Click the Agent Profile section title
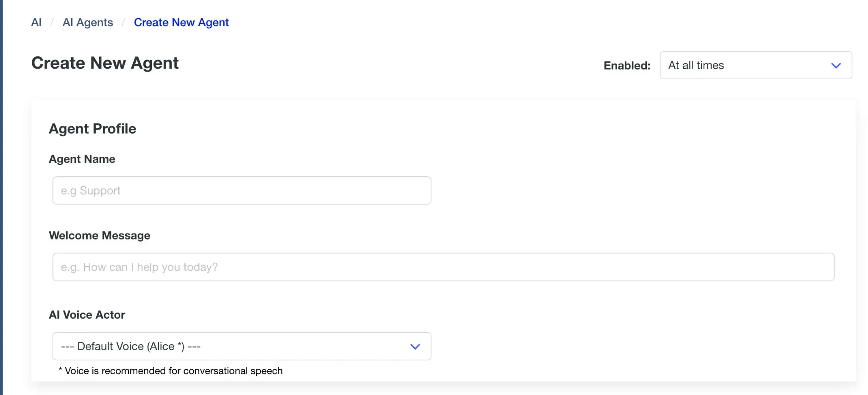Viewport: 868px width, 395px height. (x=92, y=128)
